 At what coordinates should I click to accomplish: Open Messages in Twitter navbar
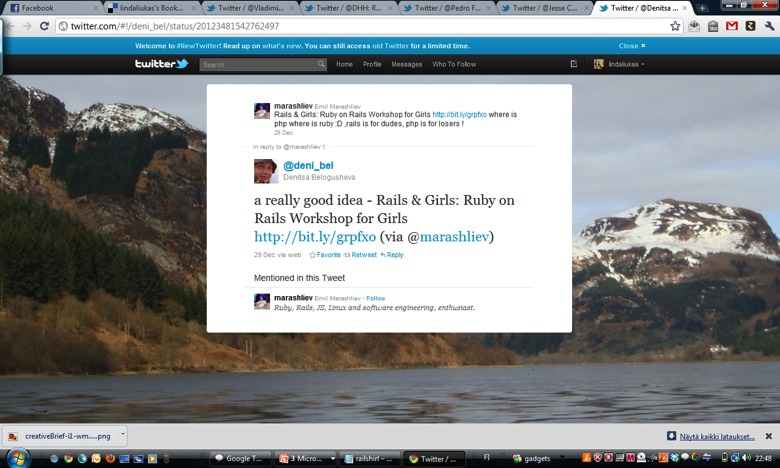coord(406,64)
